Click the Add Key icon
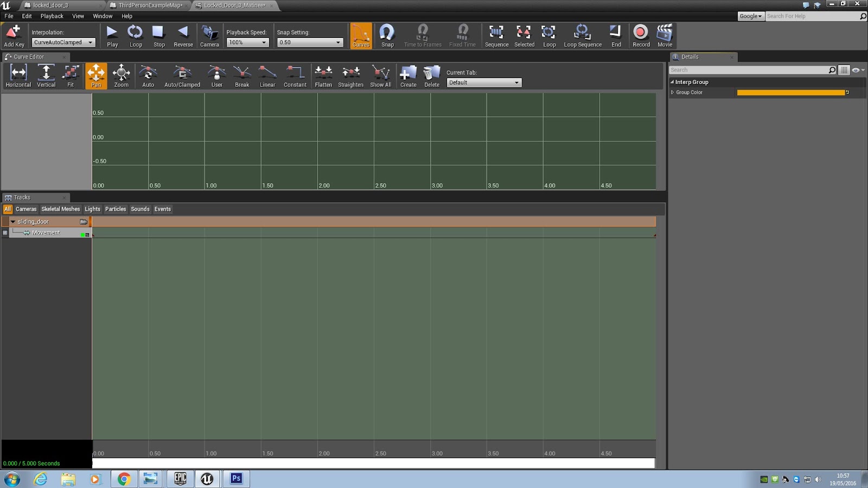Image resolution: width=868 pixels, height=488 pixels. [14, 36]
